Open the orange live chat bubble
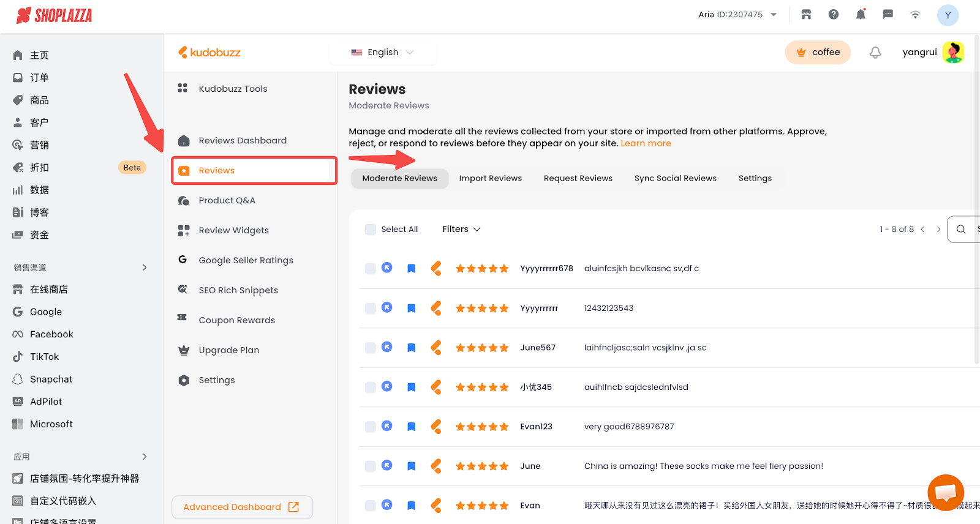 [946, 492]
